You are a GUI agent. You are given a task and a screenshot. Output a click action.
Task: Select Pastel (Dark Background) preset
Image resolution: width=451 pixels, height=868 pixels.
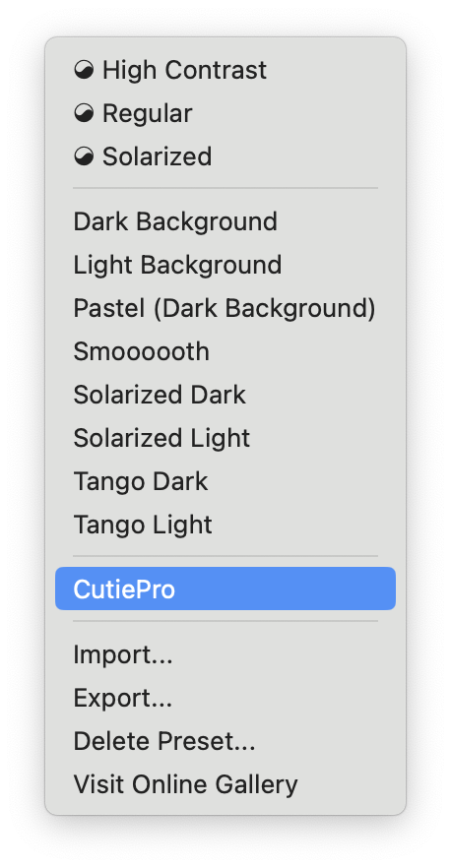tap(225, 308)
